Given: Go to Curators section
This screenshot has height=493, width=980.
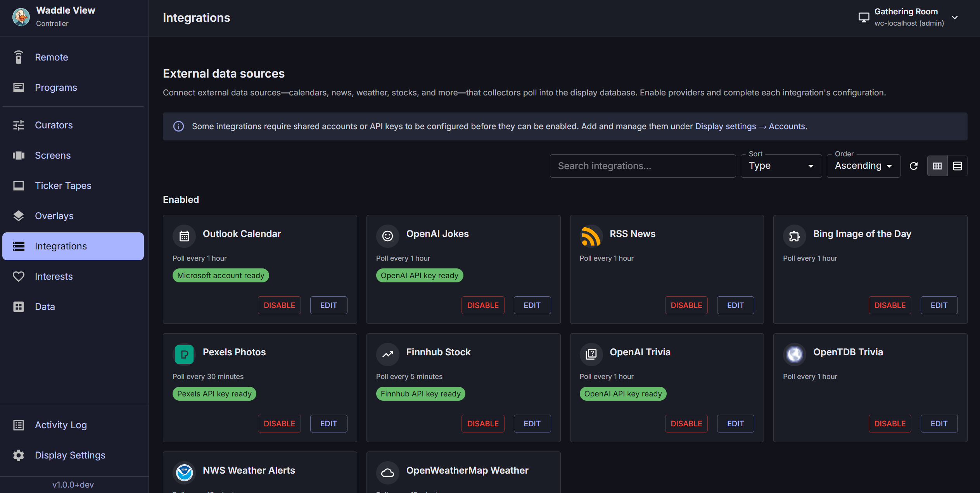Looking at the screenshot, I should click(73, 125).
